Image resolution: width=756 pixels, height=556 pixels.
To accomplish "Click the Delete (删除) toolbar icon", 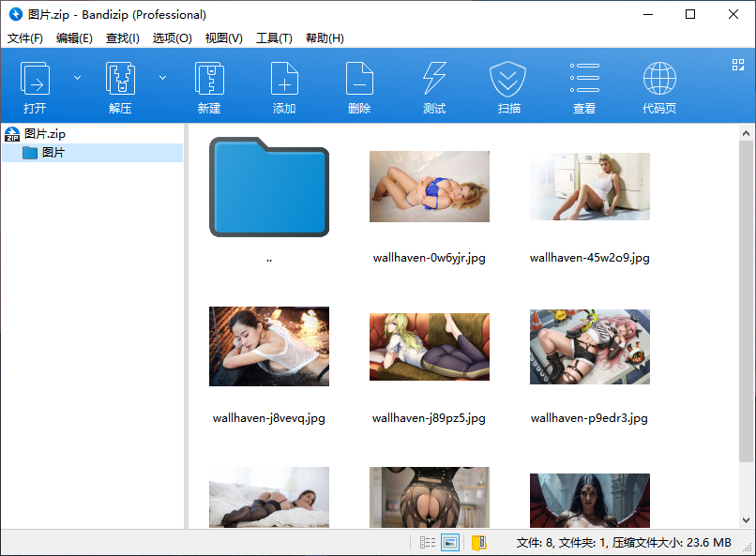I will [359, 80].
